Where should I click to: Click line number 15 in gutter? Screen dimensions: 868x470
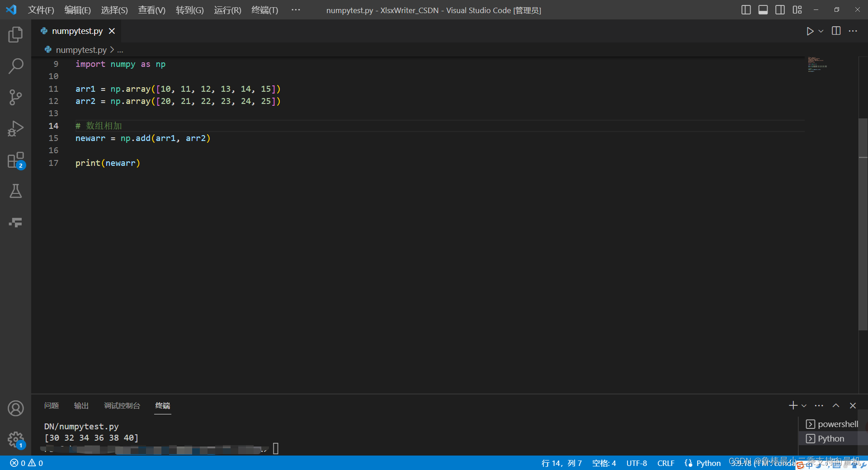click(x=53, y=138)
